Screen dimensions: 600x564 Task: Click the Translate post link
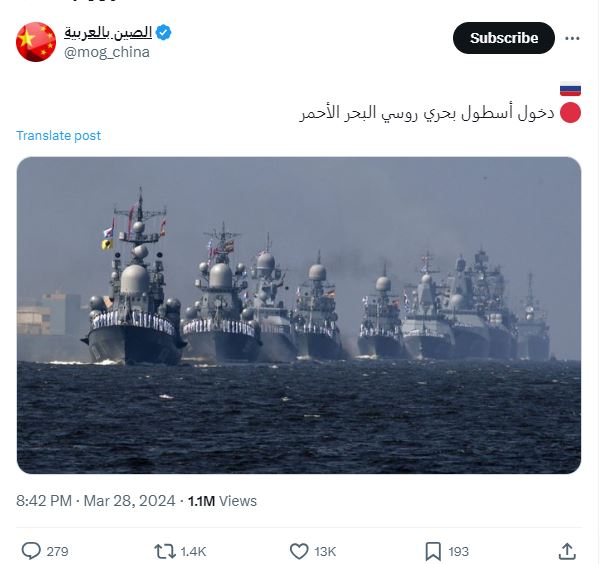click(58, 135)
